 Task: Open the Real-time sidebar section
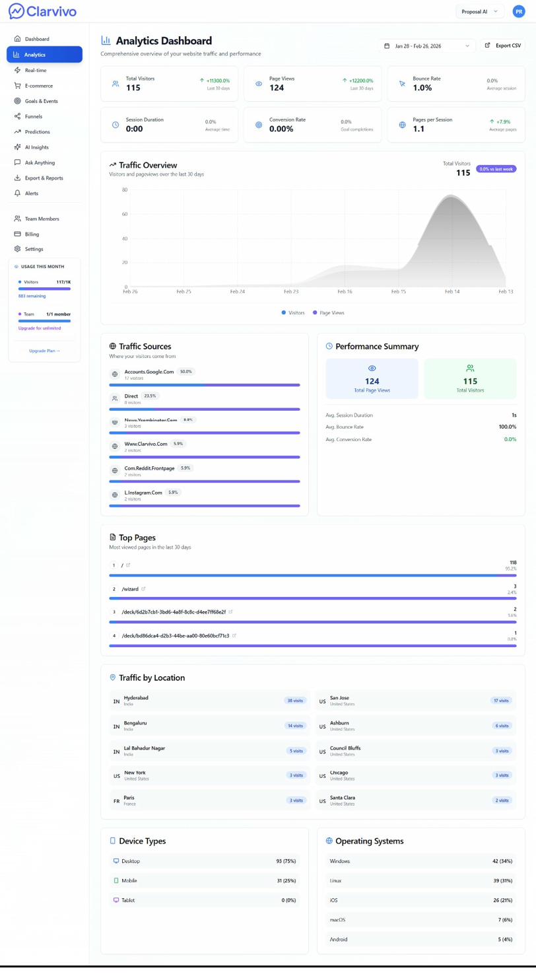click(44, 70)
